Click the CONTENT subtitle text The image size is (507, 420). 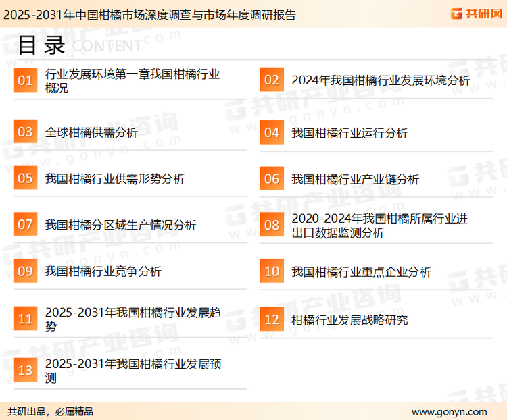click(107, 46)
